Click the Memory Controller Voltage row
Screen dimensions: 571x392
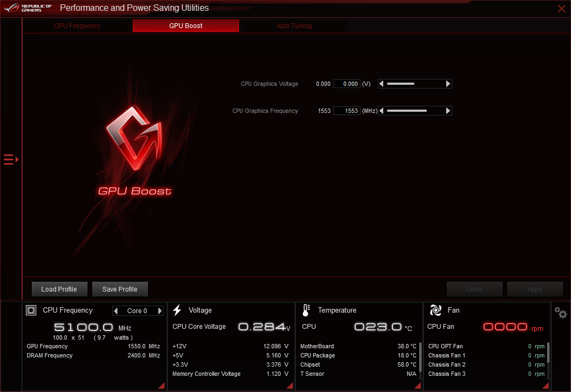click(x=230, y=374)
